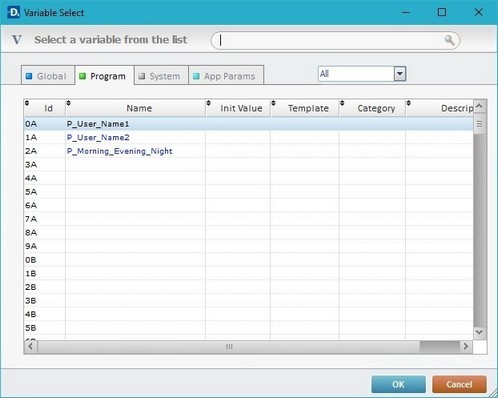Sort by the Id column header
This screenshot has height=398, width=498.
(x=45, y=108)
